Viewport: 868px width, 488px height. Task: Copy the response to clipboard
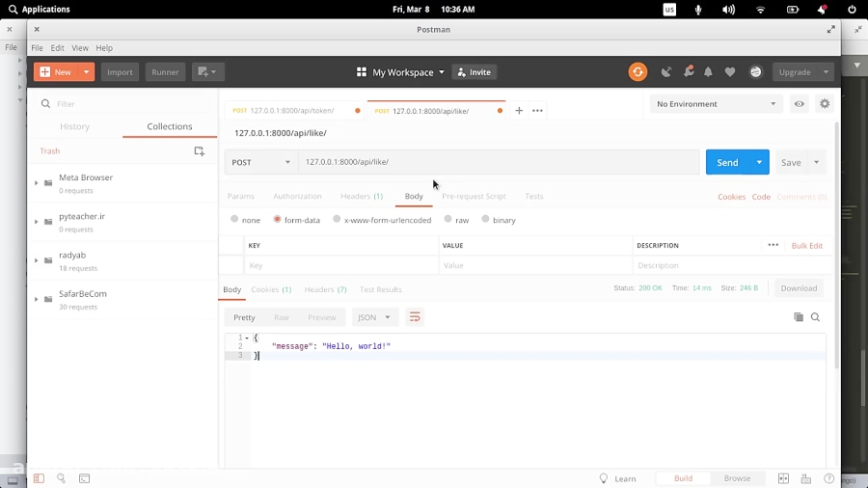click(x=799, y=317)
